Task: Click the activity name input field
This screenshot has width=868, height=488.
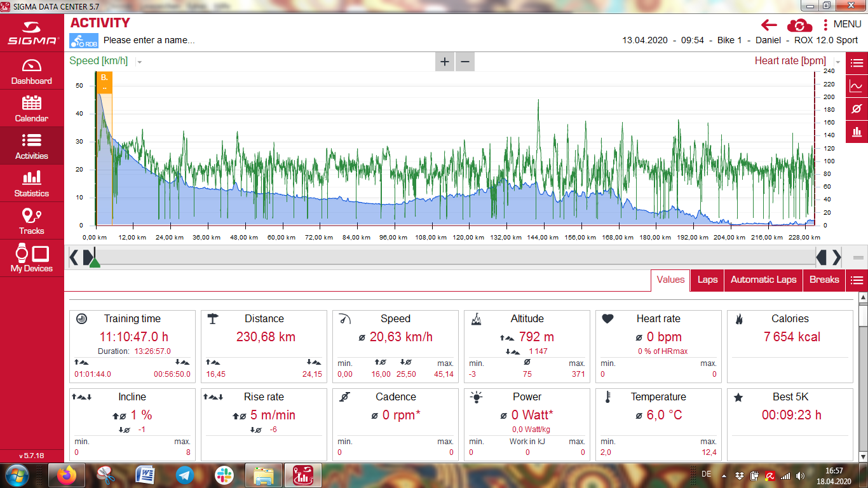Action: point(149,40)
